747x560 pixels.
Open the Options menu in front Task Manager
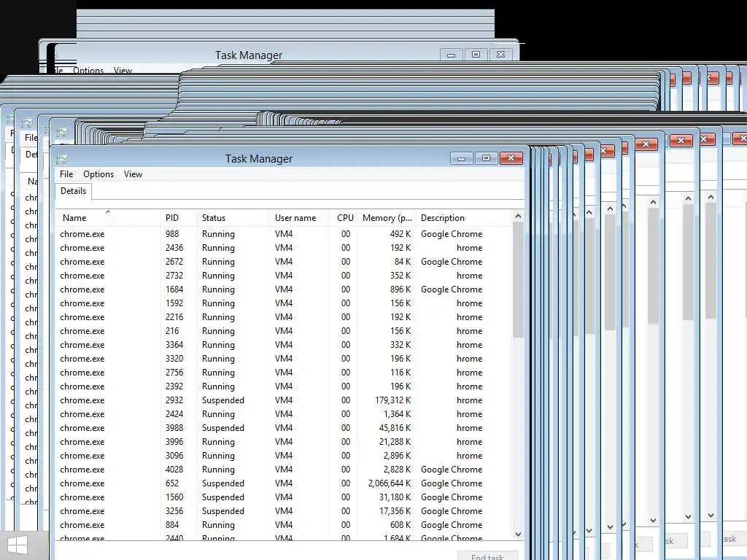coord(98,174)
